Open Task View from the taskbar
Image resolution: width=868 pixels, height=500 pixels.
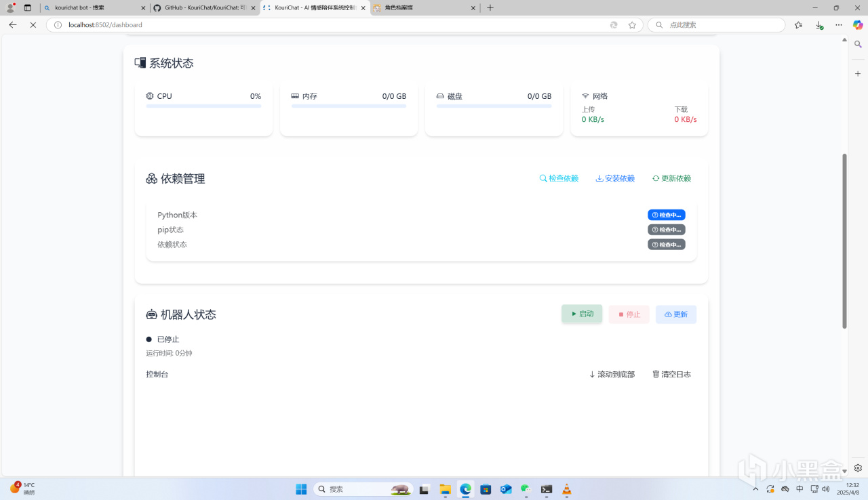[x=425, y=489]
